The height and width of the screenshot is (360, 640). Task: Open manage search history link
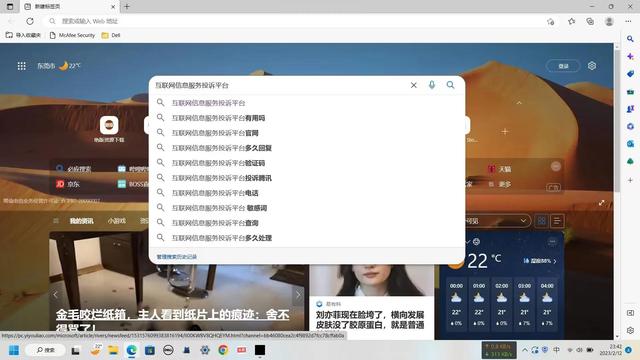click(x=177, y=257)
